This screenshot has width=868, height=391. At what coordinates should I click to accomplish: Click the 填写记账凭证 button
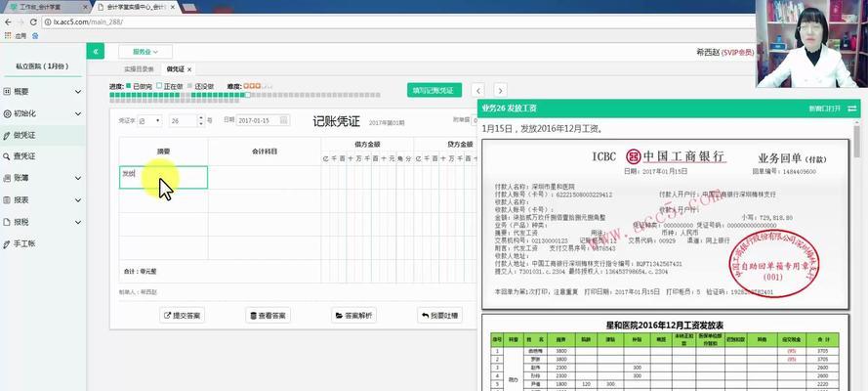tap(434, 90)
